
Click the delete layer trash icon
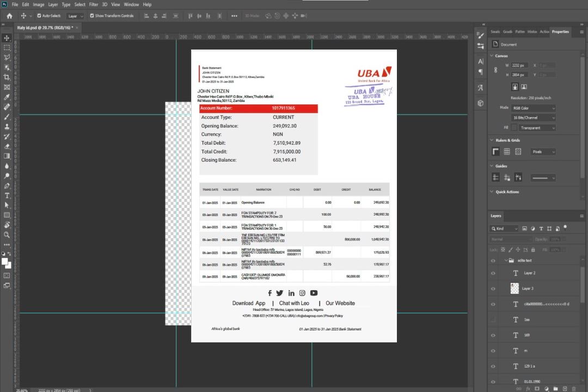click(574, 389)
